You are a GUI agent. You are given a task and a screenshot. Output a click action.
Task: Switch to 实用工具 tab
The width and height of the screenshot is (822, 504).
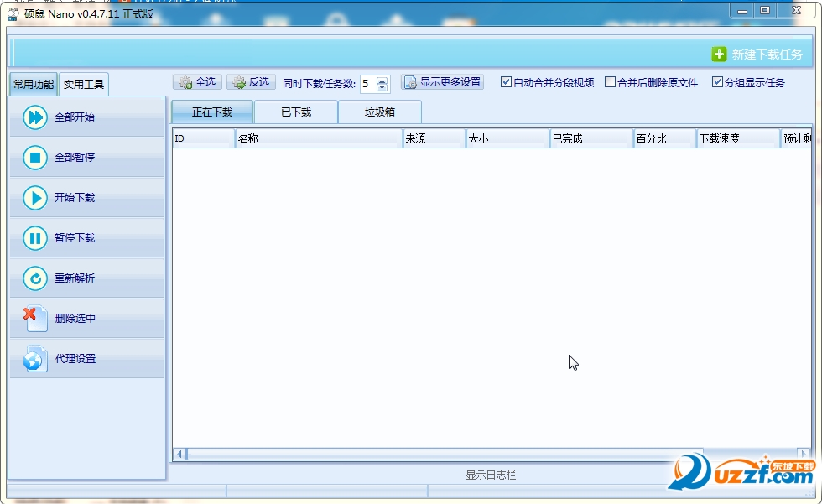[x=84, y=85]
